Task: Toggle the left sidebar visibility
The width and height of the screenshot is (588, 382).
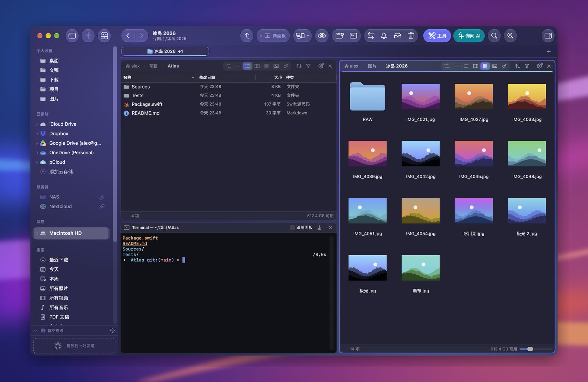Action: point(72,36)
